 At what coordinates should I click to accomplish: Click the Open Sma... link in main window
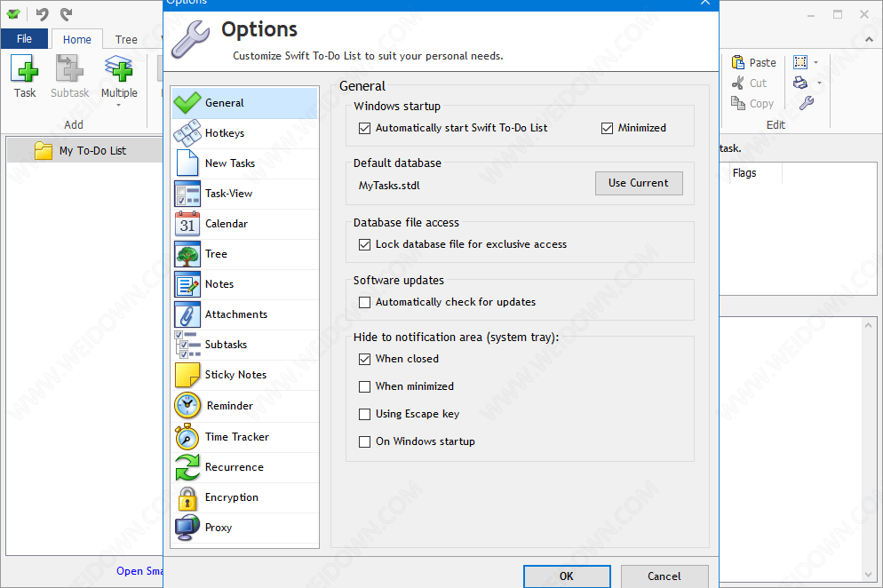pos(139,571)
